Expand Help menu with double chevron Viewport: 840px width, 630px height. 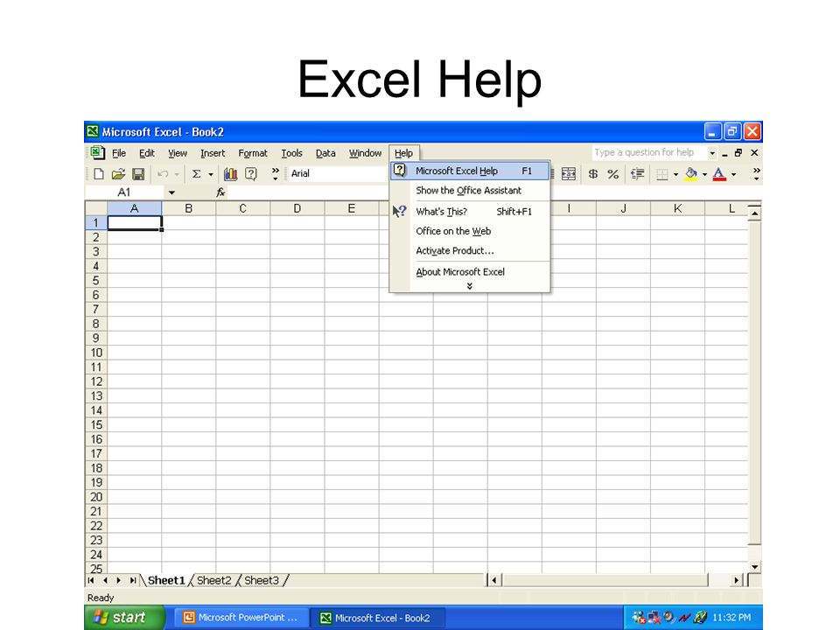pos(470,286)
